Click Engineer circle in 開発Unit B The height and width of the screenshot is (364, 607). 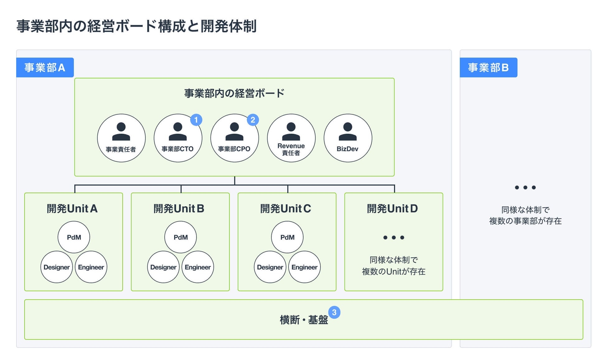198,267
